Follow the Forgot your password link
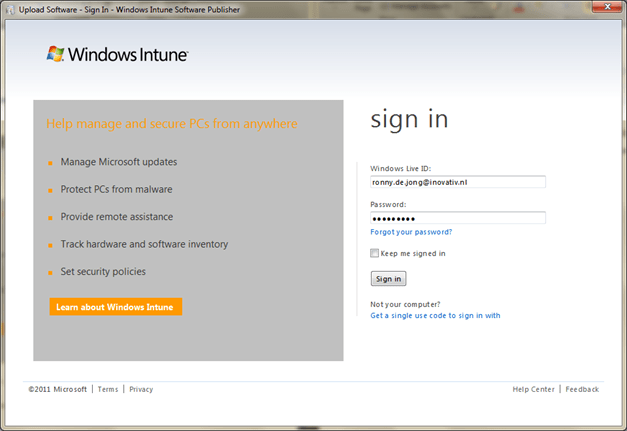This screenshot has height=431, width=627. 411,231
